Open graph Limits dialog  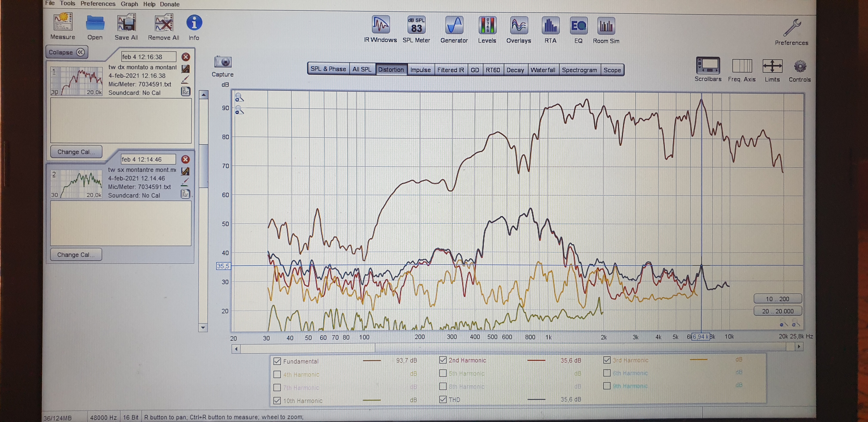pos(772,66)
